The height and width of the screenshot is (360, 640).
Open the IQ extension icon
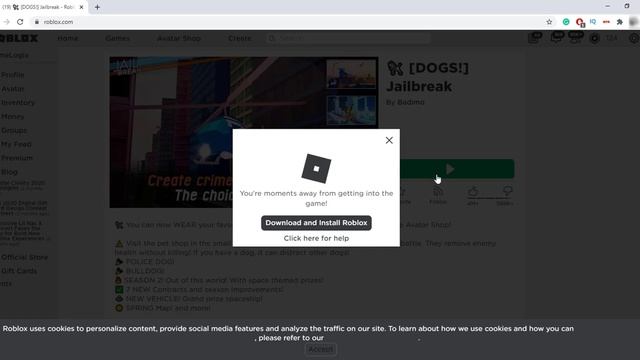pos(593,22)
